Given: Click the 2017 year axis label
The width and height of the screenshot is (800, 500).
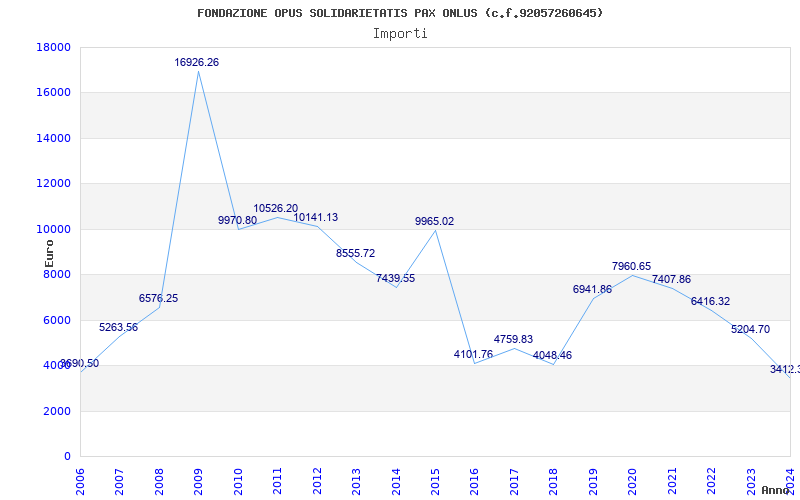Looking at the screenshot, I should (514, 481).
